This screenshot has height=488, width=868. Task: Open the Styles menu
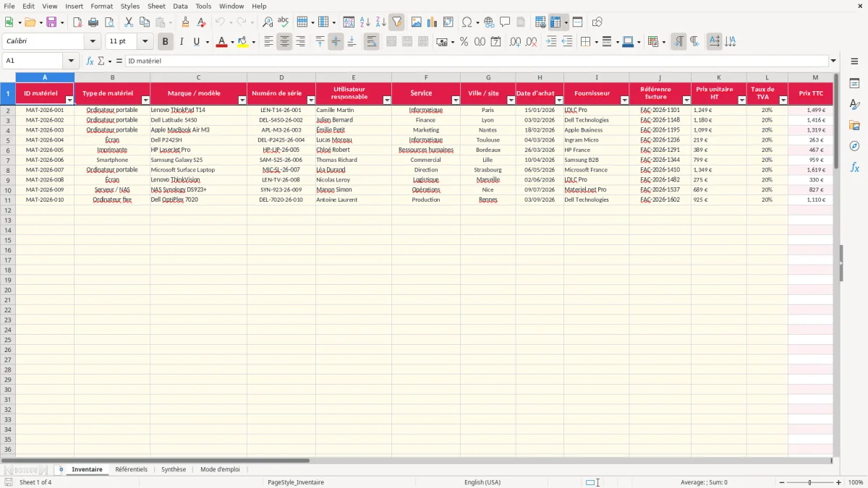(x=130, y=6)
